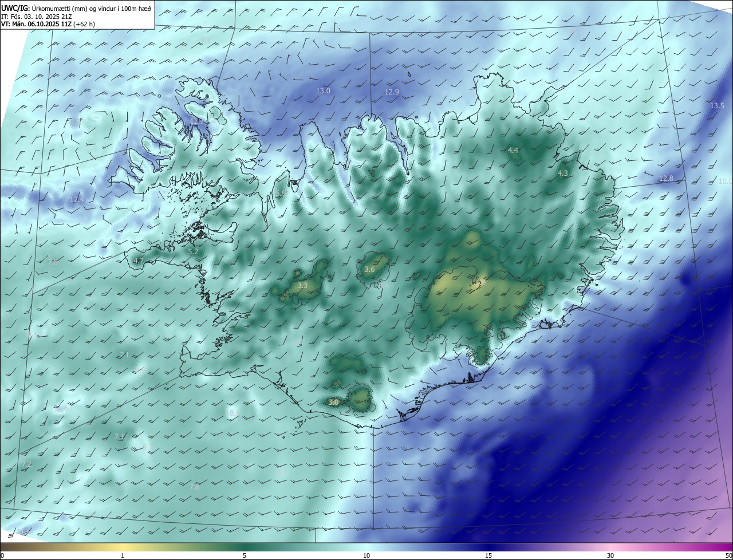Click the title line "UWC/IG: Úrkomumætti (mm) og vindur í 100m hæð"
Screen dimensions: 733x560
(x=76, y=7)
